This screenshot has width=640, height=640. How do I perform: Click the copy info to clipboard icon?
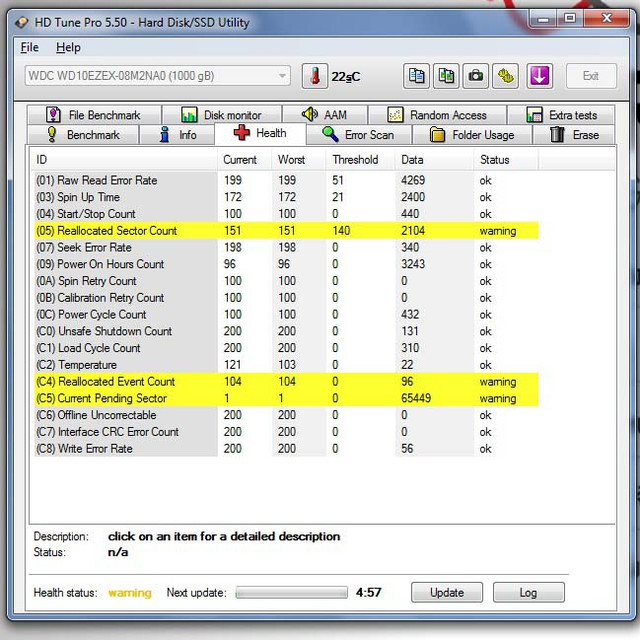click(x=416, y=76)
